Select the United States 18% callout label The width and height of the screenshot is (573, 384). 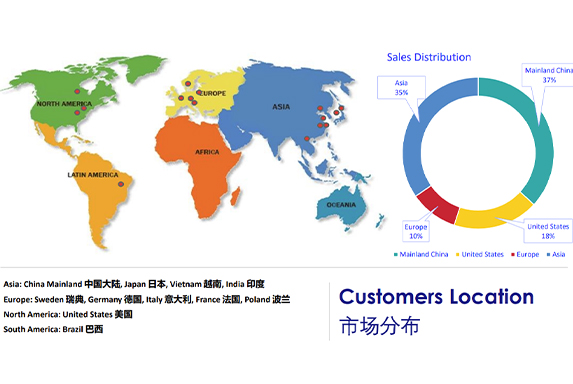coord(548,231)
